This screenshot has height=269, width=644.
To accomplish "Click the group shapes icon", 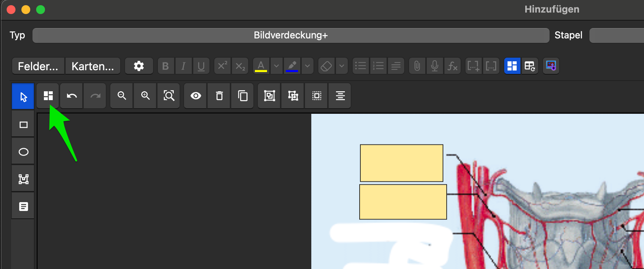I will (270, 96).
